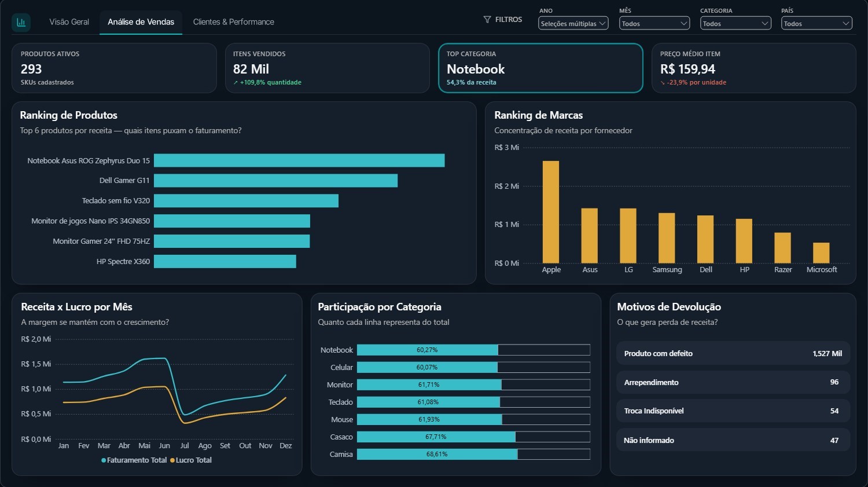Click the Produtos Ativos KPI card
The image size is (868, 487).
pos(114,68)
